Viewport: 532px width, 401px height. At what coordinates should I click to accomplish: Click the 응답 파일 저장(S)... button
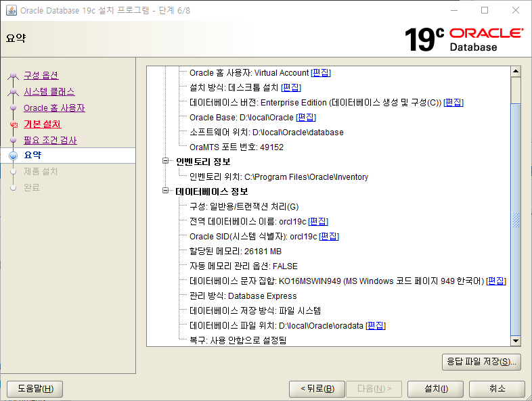tap(481, 362)
